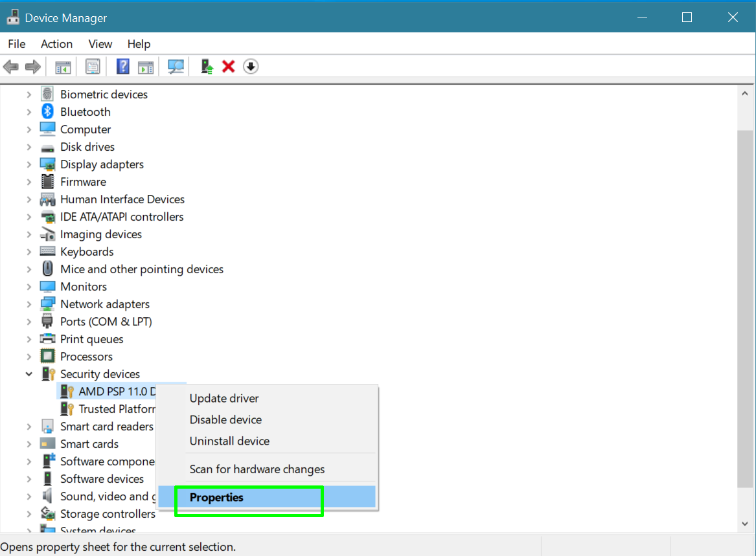This screenshot has height=556, width=756.
Task: Choose Disable device from context menu
Action: coord(267,419)
